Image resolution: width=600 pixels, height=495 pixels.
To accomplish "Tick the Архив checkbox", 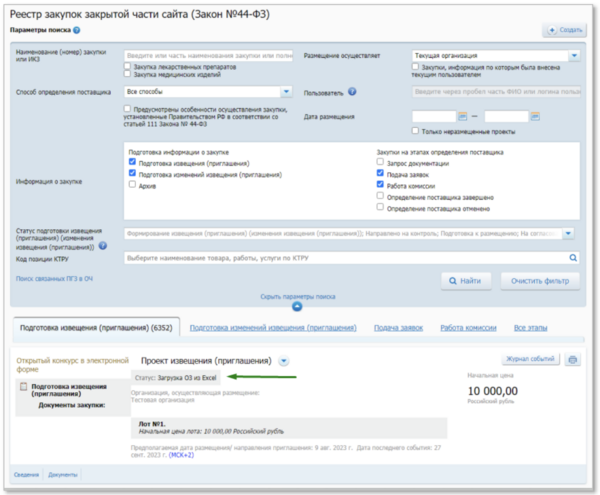I will [133, 184].
